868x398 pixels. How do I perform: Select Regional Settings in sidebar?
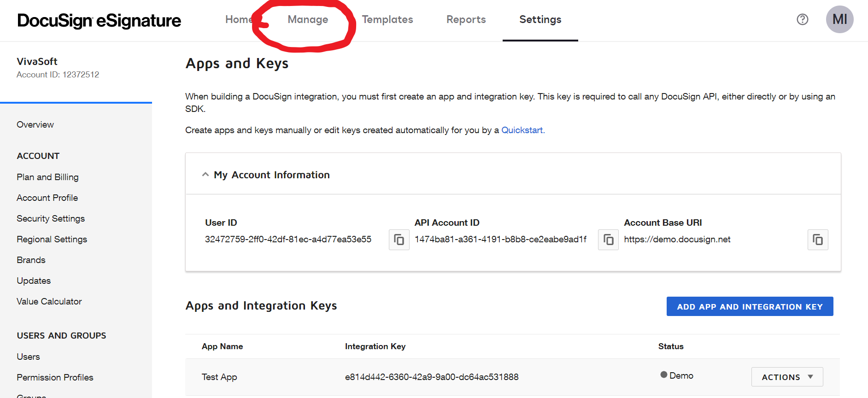(x=52, y=239)
